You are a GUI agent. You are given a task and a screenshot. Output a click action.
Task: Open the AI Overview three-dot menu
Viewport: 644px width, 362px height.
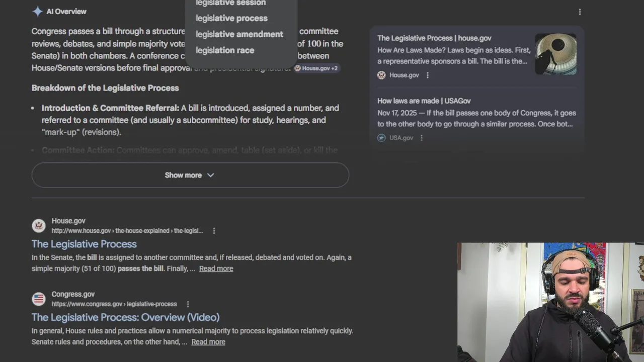point(580,12)
